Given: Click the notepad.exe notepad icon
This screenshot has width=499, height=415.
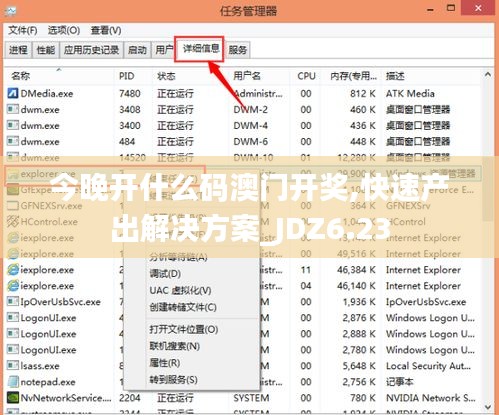Looking at the screenshot, I should [x=13, y=382].
